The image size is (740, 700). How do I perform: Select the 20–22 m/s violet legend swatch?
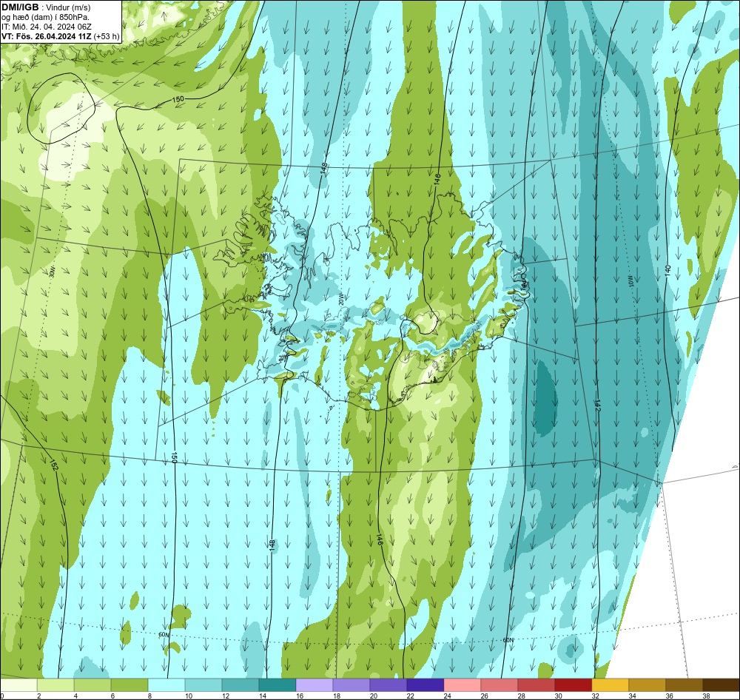pos(388,685)
